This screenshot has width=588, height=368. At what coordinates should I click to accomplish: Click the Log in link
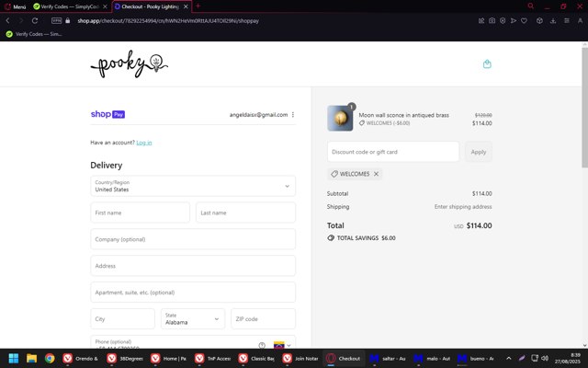(144, 143)
